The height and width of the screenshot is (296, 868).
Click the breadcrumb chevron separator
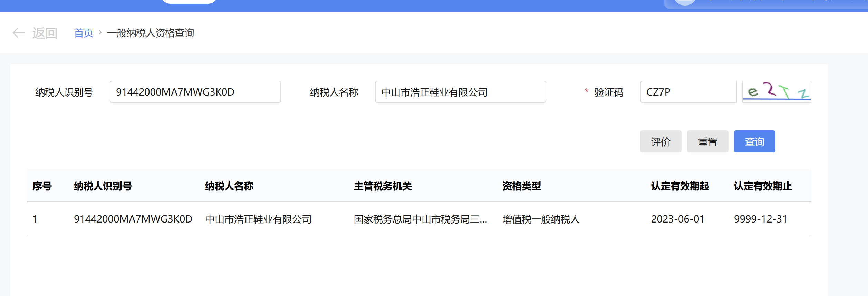[x=100, y=33]
